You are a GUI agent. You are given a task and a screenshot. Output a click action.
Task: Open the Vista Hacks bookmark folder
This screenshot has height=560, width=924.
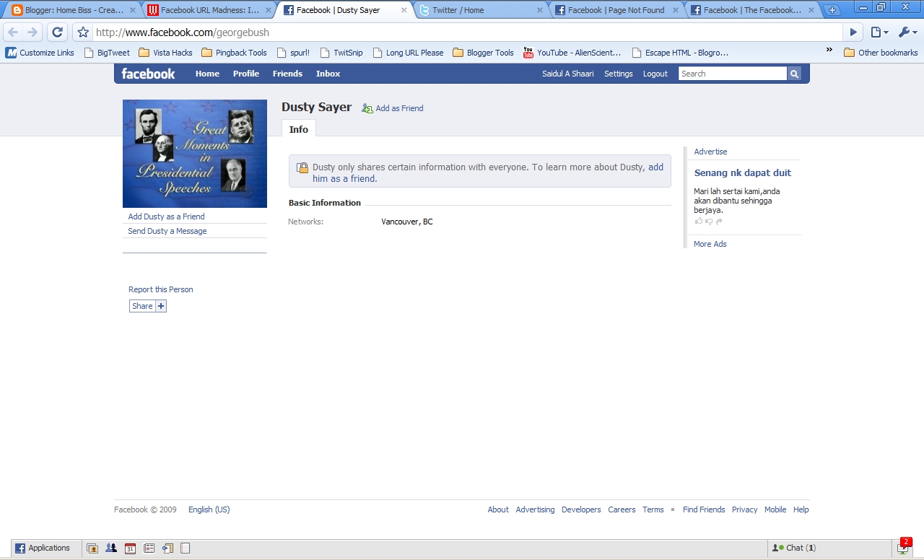[165, 53]
